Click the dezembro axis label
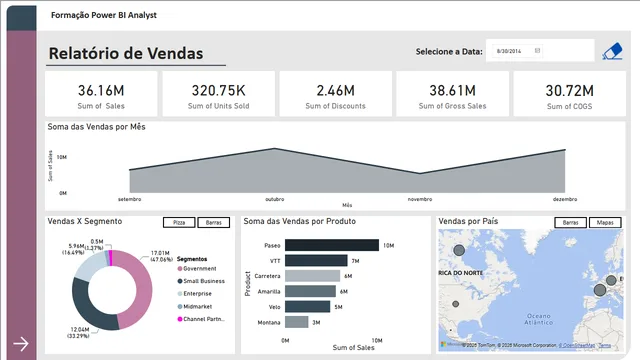This screenshot has height=360, width=640. tap(565, 199)
